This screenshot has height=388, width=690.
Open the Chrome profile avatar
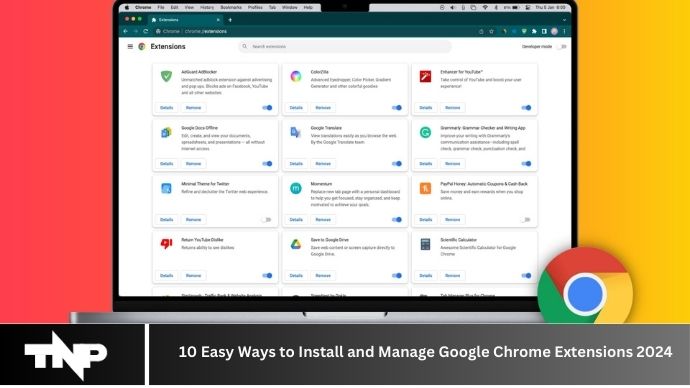pyautogui.click(x=554, y=31)
